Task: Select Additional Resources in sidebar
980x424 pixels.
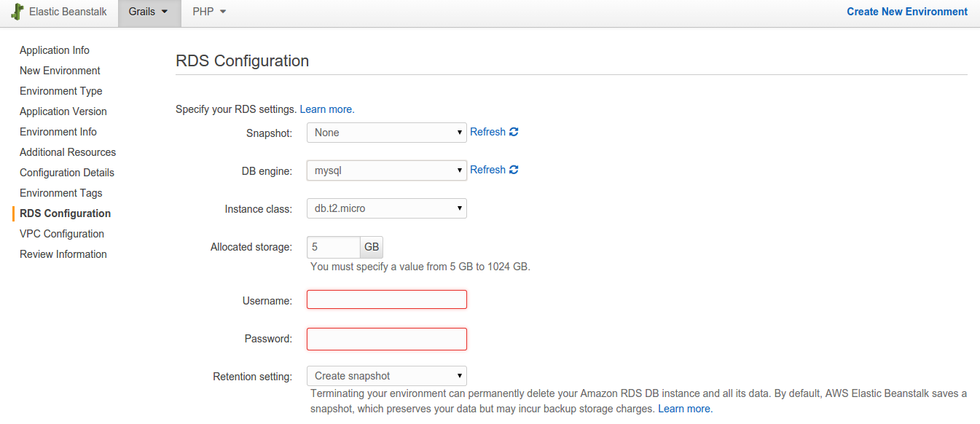Action: tap(68, 152)
